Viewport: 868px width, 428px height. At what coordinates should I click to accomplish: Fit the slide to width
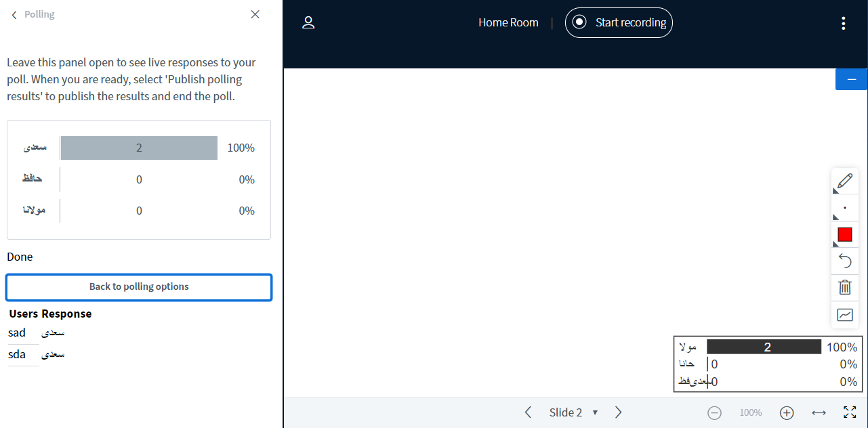819,412
